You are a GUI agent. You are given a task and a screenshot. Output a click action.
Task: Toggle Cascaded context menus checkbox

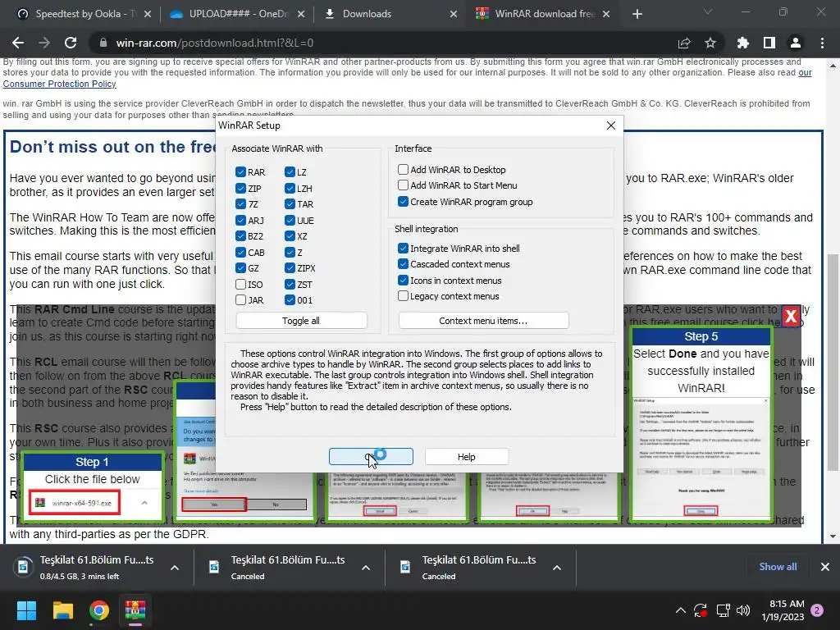click(403, 264)
